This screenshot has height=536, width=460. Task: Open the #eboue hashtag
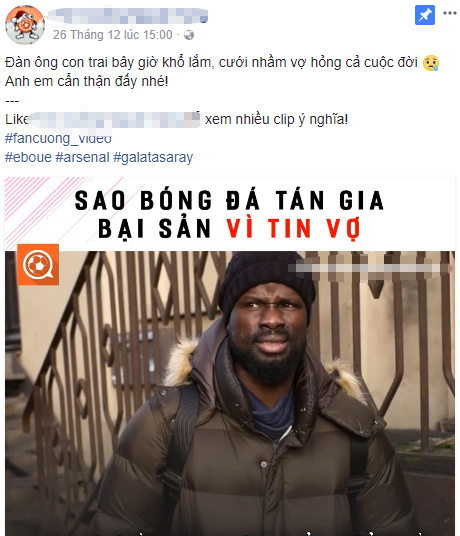28,157
